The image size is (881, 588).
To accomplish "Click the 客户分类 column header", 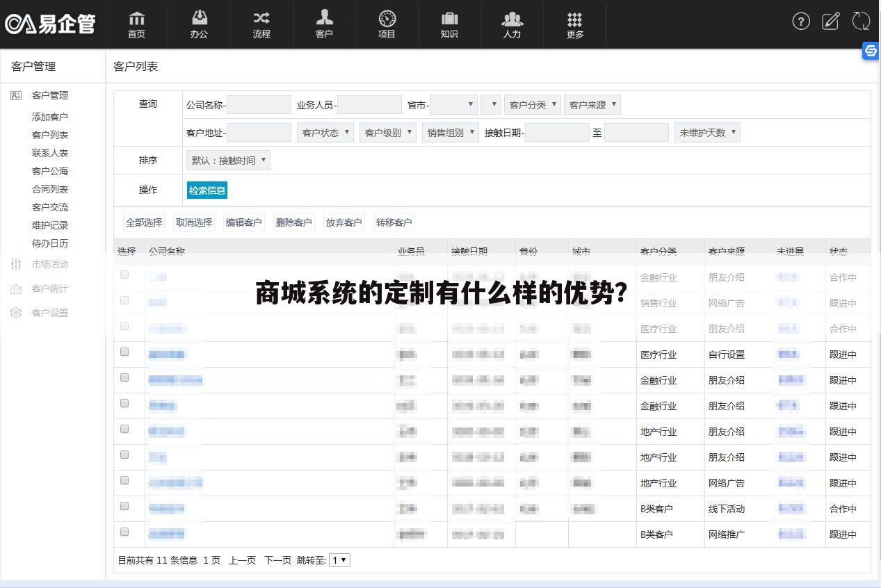I will tap(658, 251).
